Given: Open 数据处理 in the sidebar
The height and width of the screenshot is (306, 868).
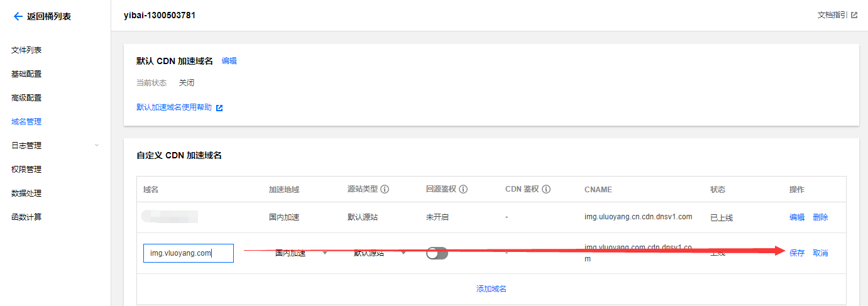Looking at the screenshot, I should click(26, 194).
